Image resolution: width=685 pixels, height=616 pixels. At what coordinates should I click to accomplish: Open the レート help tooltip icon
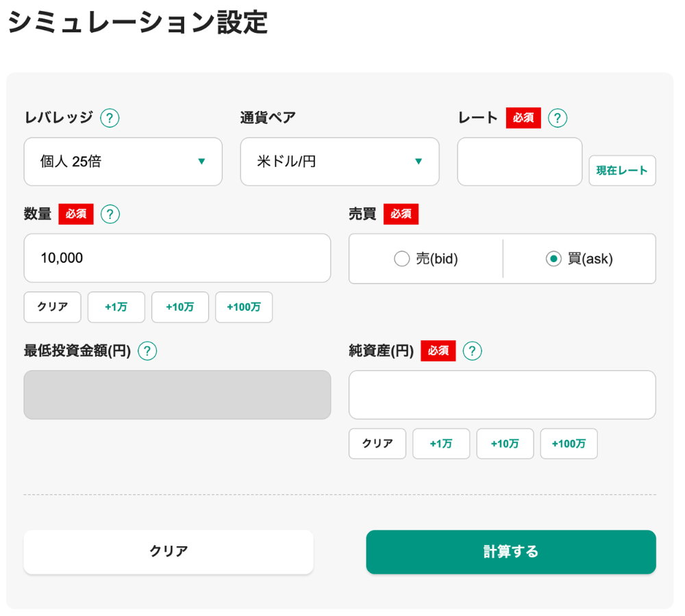pyautogui.click(x=557, y=118)
